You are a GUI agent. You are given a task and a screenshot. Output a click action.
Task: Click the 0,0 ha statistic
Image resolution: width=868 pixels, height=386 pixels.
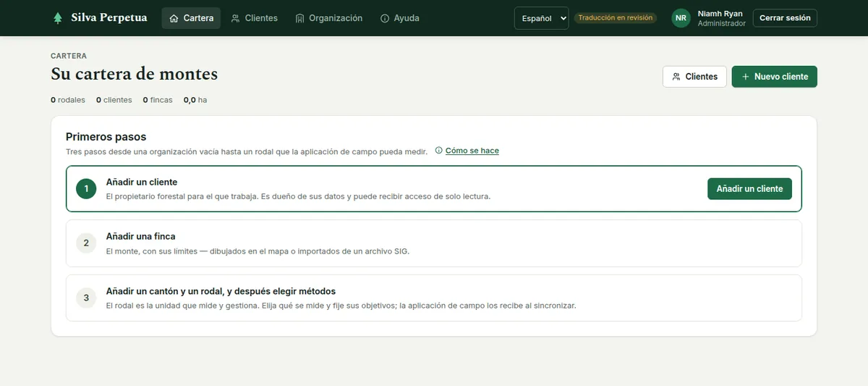[195, 100]
